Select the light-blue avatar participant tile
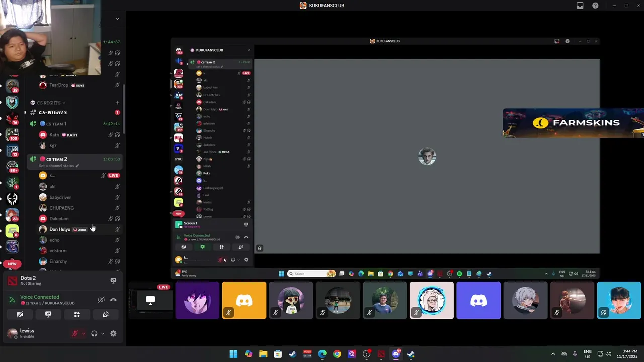The height and width of the screenshot is (362, 644). [619, 300]
